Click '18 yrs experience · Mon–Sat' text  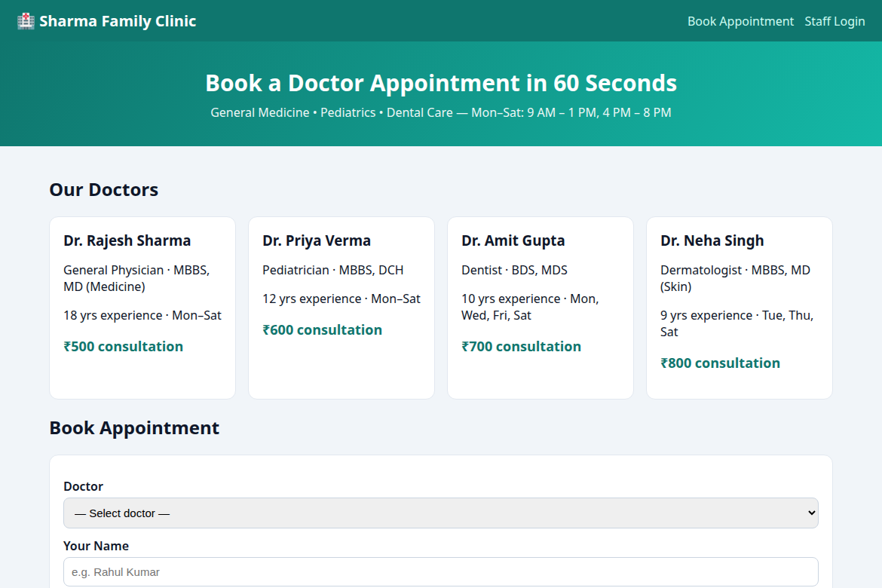pos(142,316)
